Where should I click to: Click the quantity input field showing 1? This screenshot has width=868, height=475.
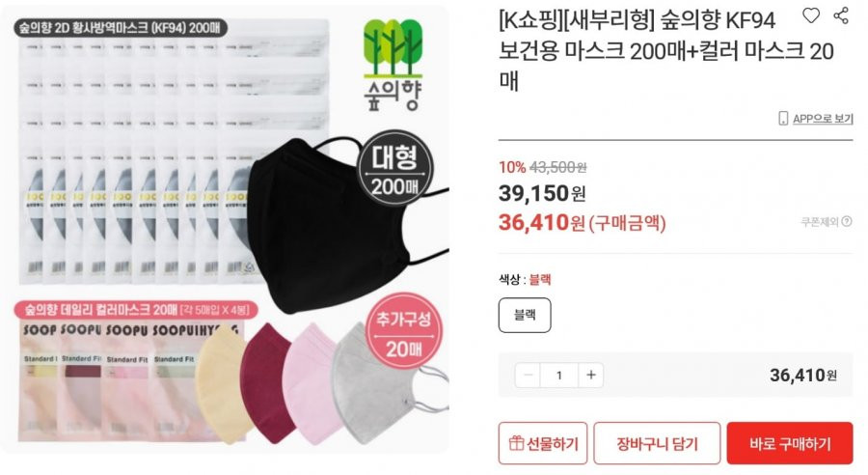tap(559, 376)
